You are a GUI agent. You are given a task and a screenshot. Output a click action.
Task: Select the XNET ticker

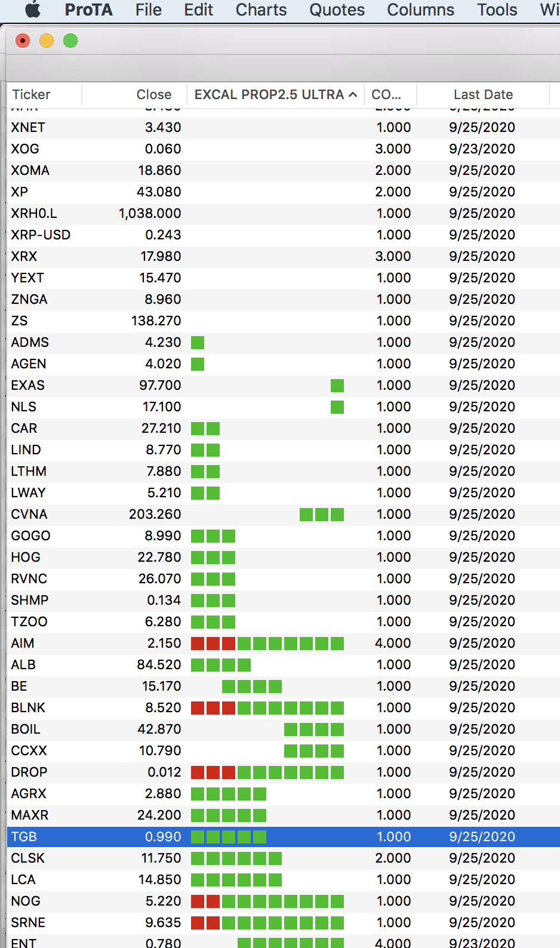pyautogui.click(x=28, y=127)
